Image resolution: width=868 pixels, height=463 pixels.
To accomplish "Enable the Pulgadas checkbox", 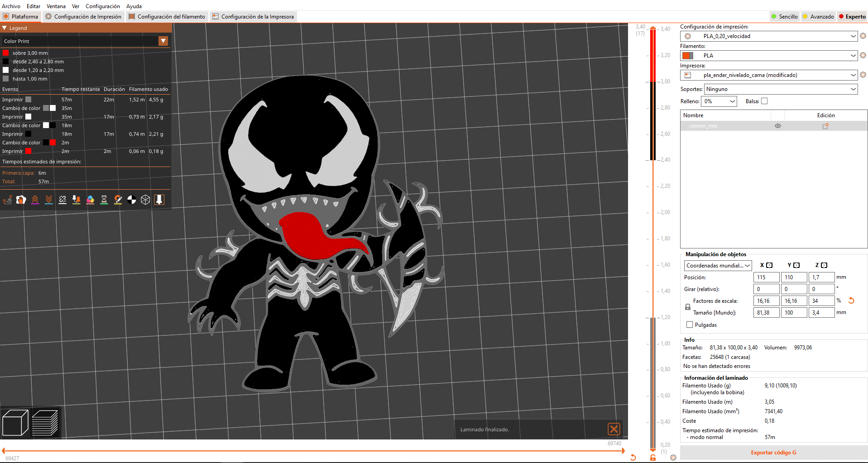I will point(690,325).
